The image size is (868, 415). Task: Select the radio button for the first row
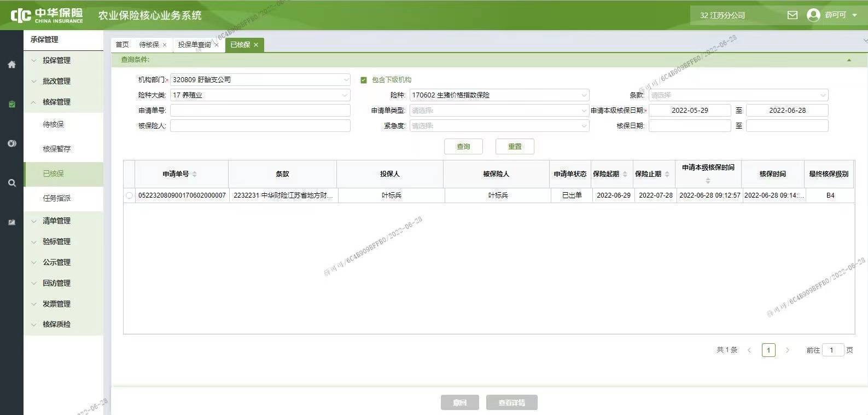pyautogui.click(x=129, y=195)
